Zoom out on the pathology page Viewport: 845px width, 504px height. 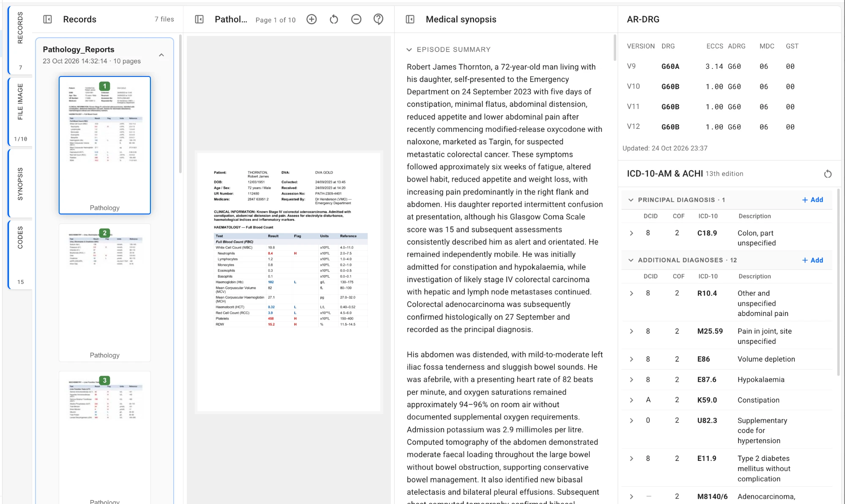[x=356, y=19]
